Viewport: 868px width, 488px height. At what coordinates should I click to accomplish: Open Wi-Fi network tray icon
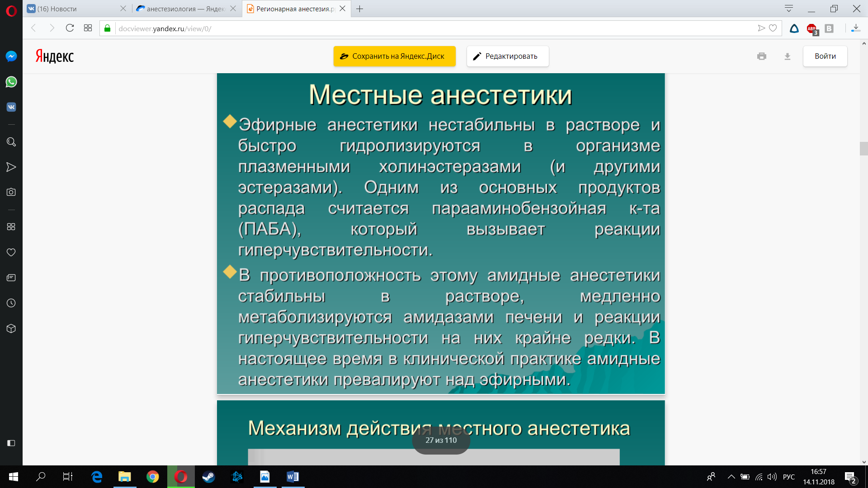pos(759,477)
